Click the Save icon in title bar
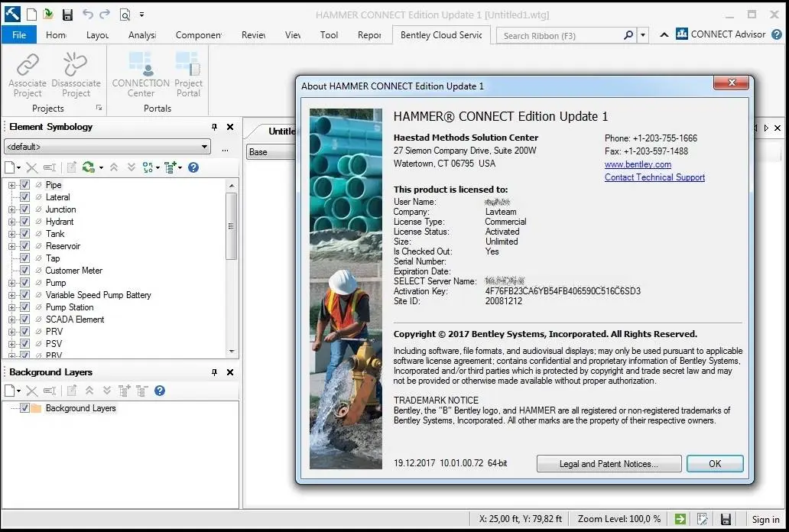 (67, 15)
